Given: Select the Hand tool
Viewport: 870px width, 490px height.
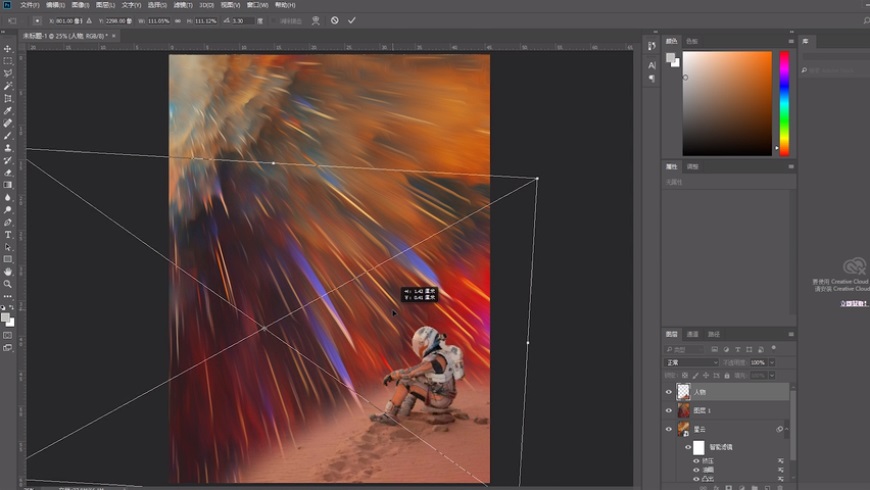Looking at the screenshot, I should tap(8, 272).
